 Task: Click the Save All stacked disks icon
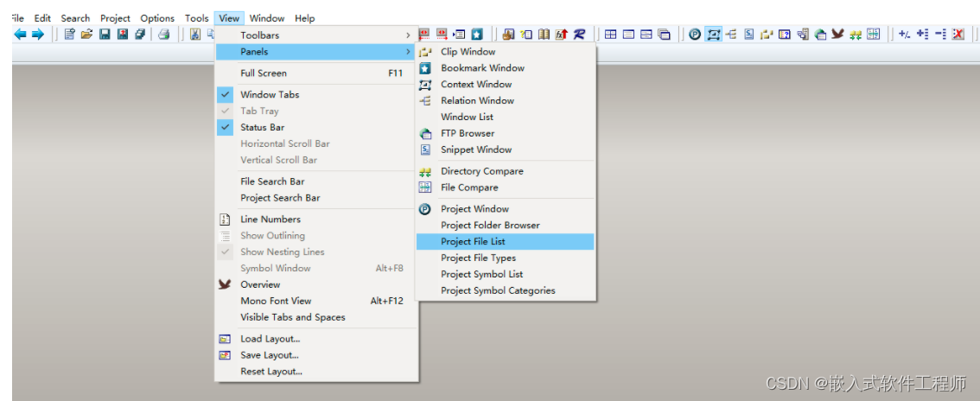[140, 35]
